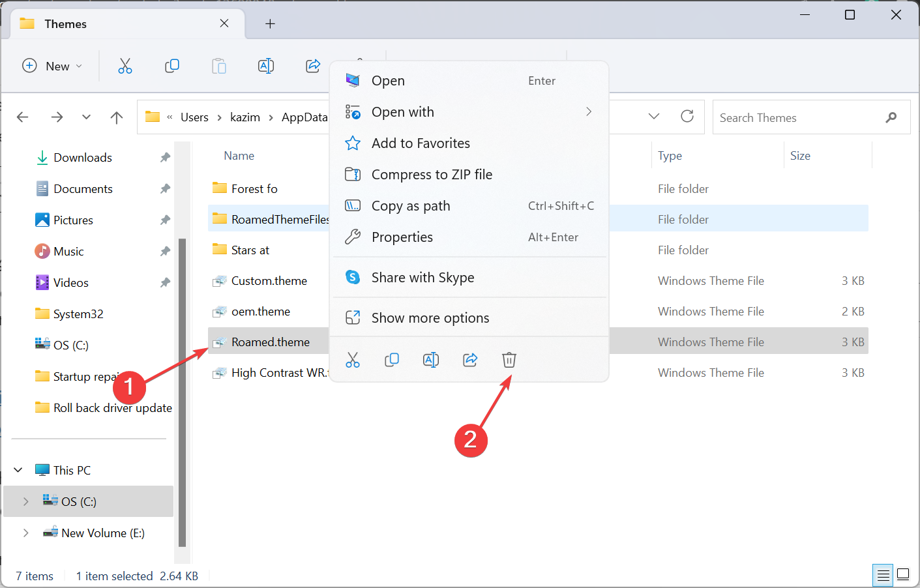920x588 pixels.
Task: Click the Share icon in context menu
Action: [x=470, y=360]
